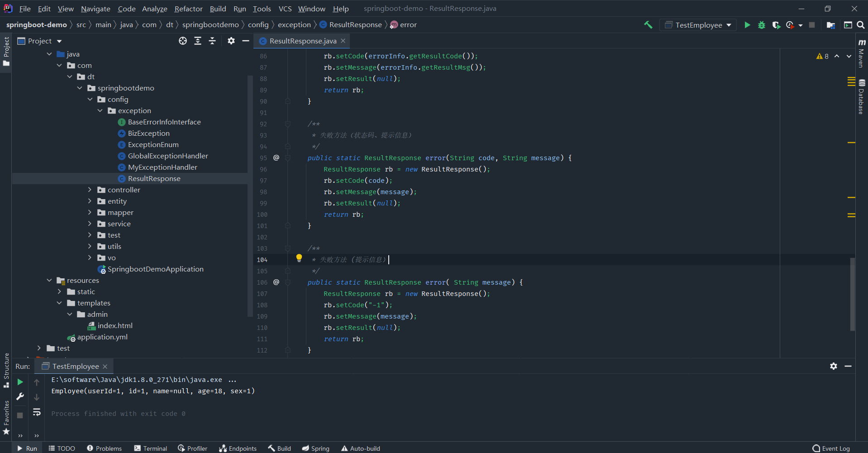Viewport: 868px width, 453px height.
Task: Run TestEmployee with the green play icon
Action: click(x=747, y=25)
